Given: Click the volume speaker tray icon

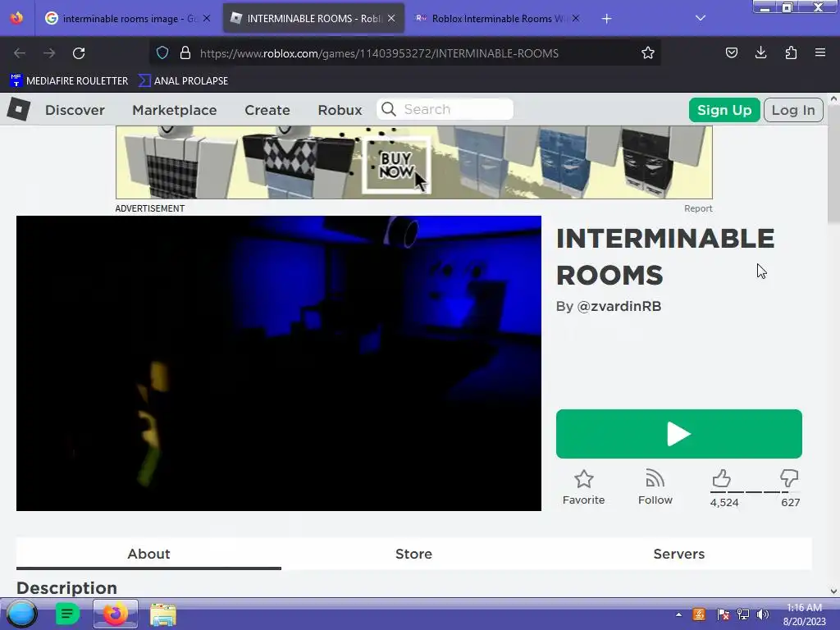Looking at the screenshot, I should click(x=763, y=614).
